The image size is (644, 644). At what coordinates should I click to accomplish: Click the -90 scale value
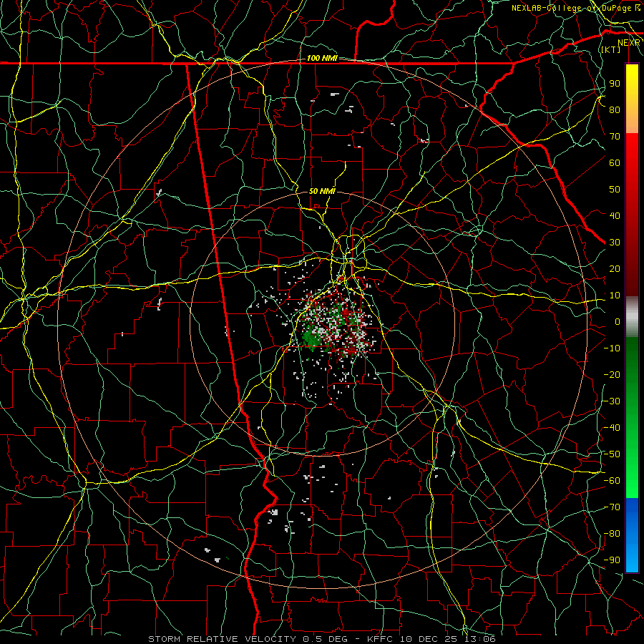(612, 560)
